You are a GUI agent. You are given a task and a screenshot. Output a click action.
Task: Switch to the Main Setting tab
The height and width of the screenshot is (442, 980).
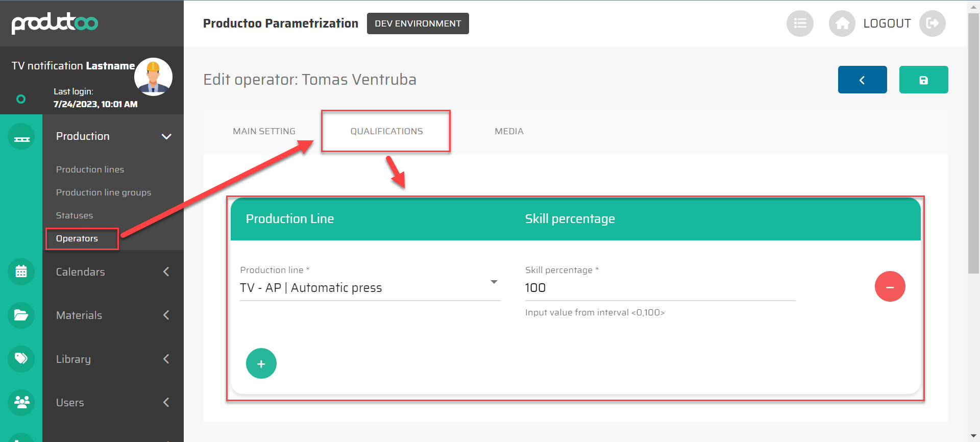264,131
